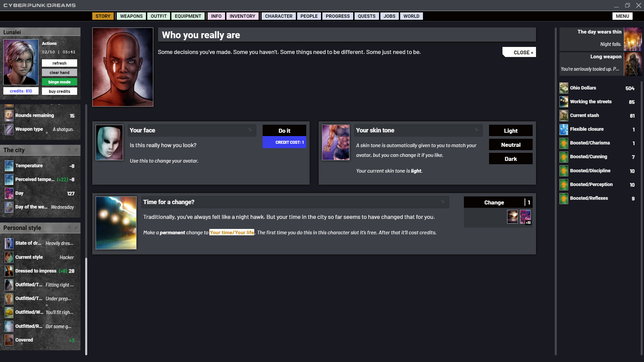Click the Ohio Dollars currency icon

coord(563,87)
